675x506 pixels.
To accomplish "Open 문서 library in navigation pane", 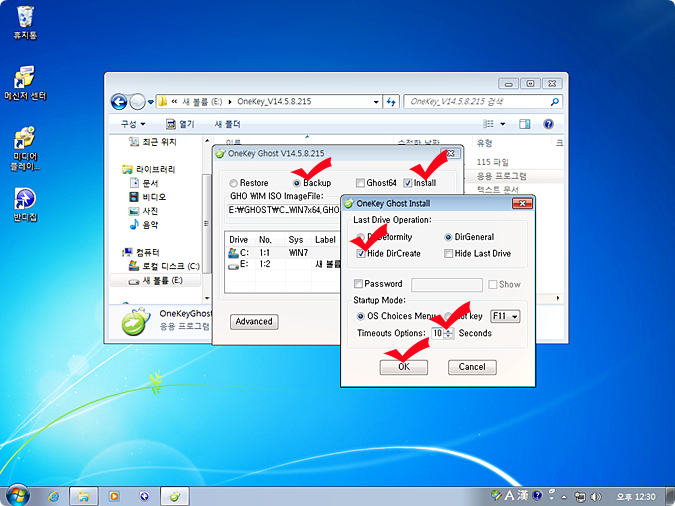I will pos(144,183).
